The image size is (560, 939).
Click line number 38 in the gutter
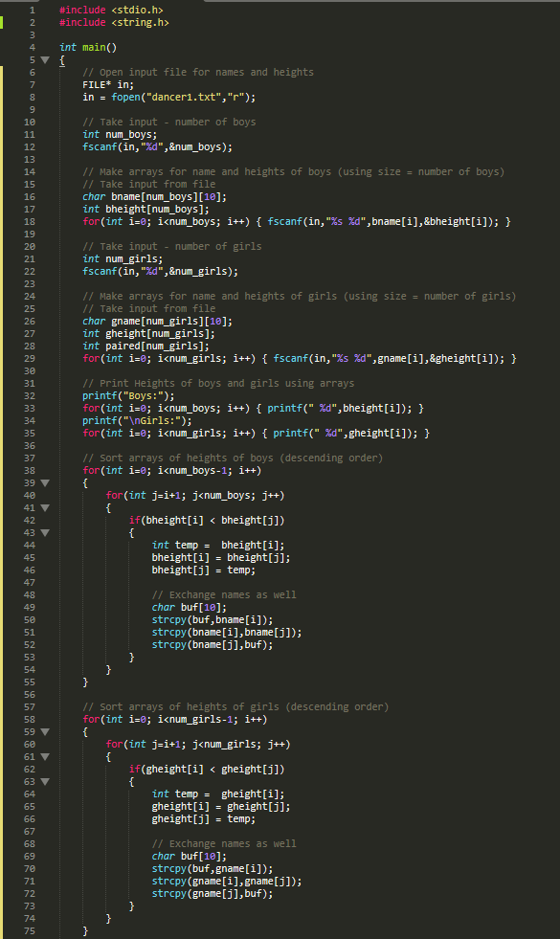tap(30, 471)
